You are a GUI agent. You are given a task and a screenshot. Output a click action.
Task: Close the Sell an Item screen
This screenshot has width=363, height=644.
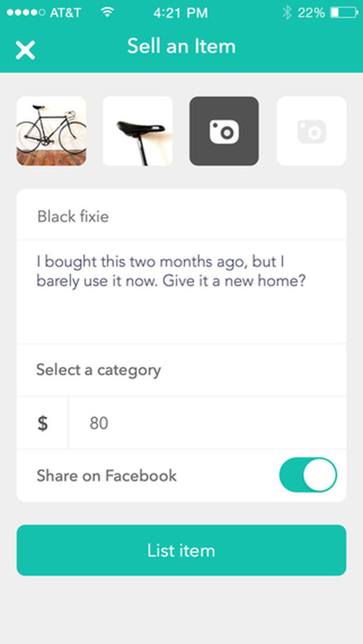tap(25, 50)
